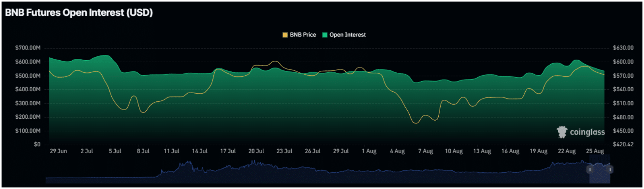Screen dimensions: 644x189
Task: Toggle the BNB Price legend series
Action: point(299,35)
